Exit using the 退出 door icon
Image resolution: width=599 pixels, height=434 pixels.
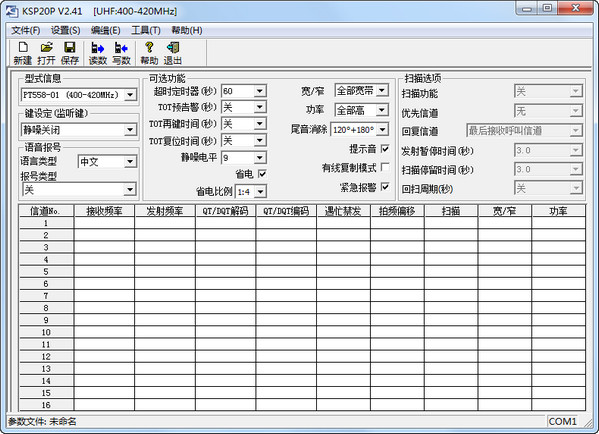(x=173, y=53)
